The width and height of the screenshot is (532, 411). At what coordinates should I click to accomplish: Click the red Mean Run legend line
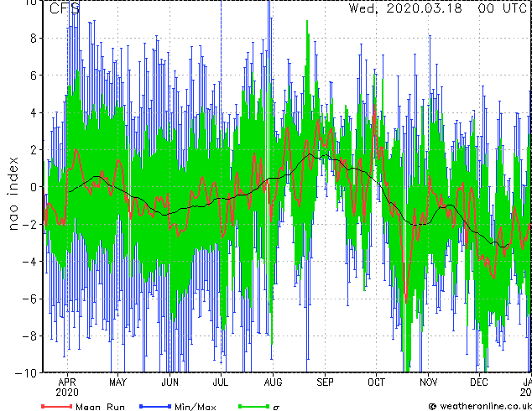(57, 406)
